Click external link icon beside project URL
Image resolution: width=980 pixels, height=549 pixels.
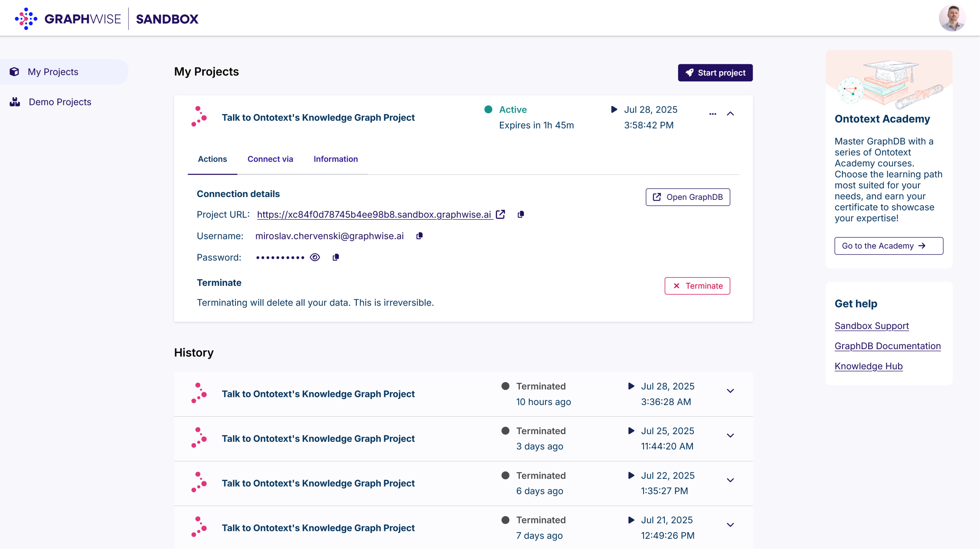[x=500, y=214]
